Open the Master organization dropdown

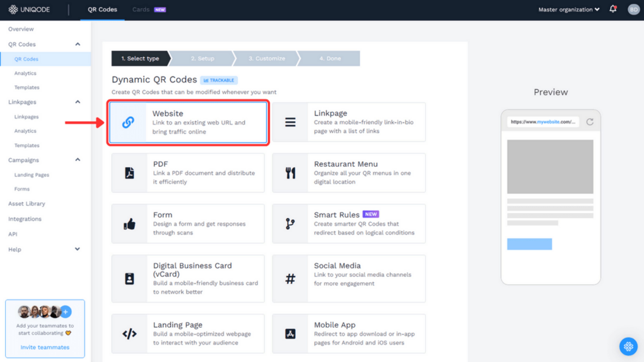[569, 10]
